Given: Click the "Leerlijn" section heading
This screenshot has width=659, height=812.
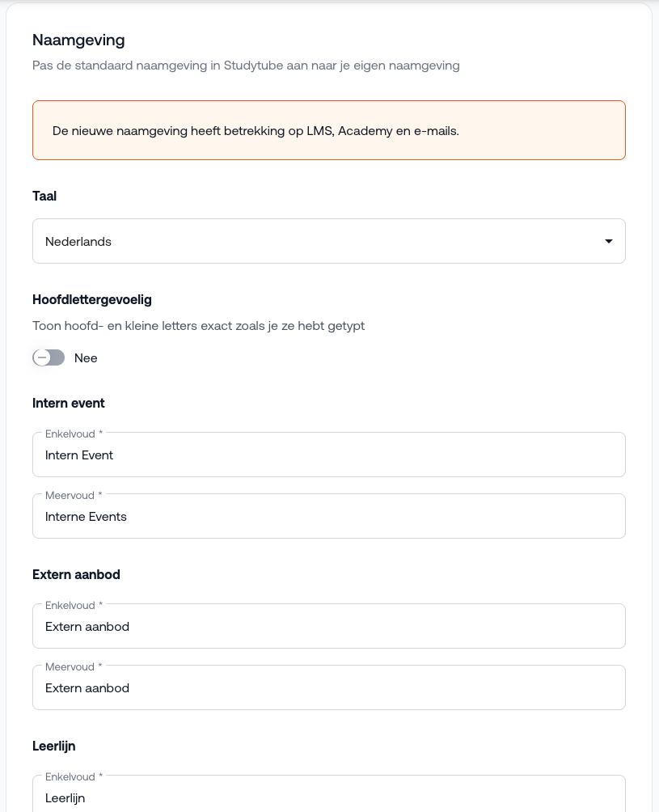Looking at the screenshot, I should [54, 746].
